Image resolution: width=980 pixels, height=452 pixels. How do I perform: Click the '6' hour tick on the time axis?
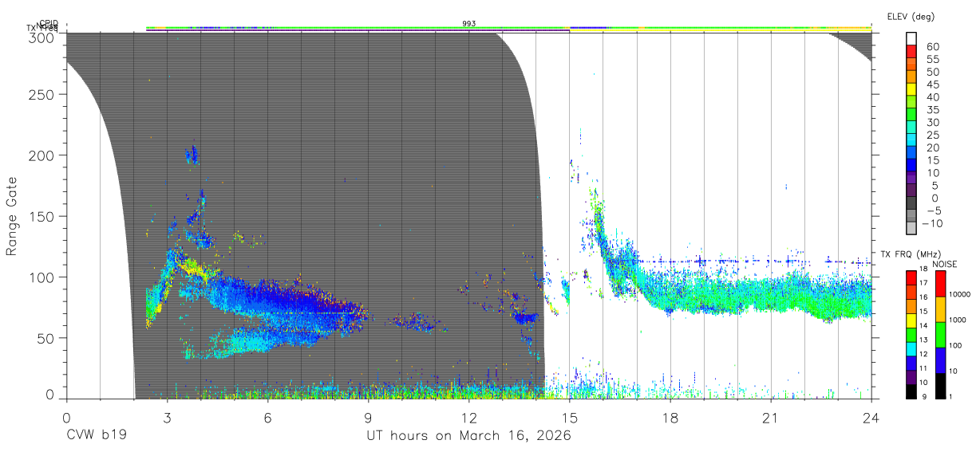[x=268, y=417]
